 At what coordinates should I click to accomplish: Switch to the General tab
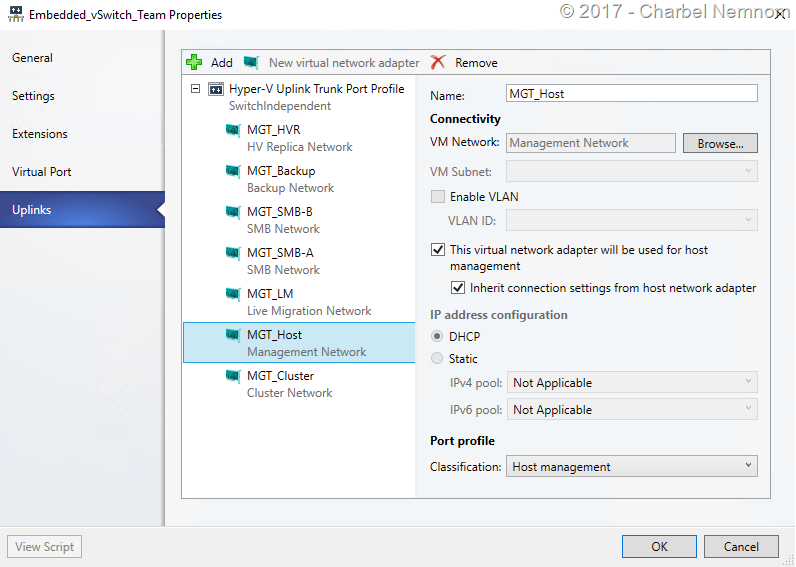(82, 58)
